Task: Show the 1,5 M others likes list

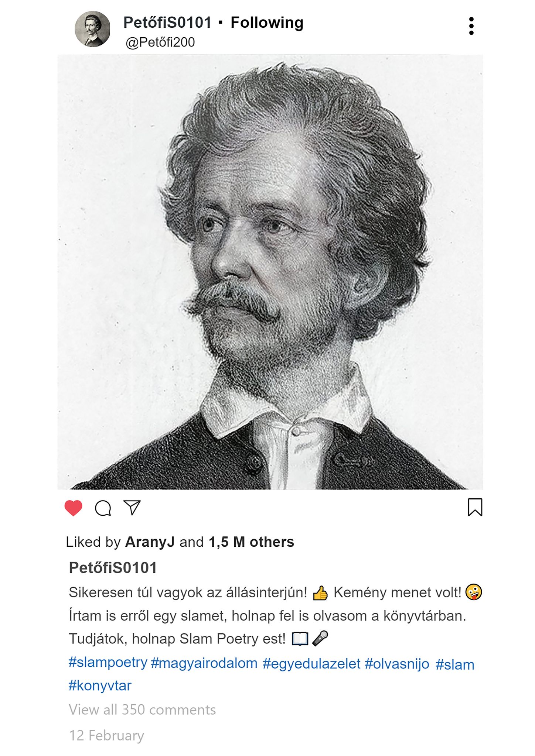Action: [x=251, y=542]
